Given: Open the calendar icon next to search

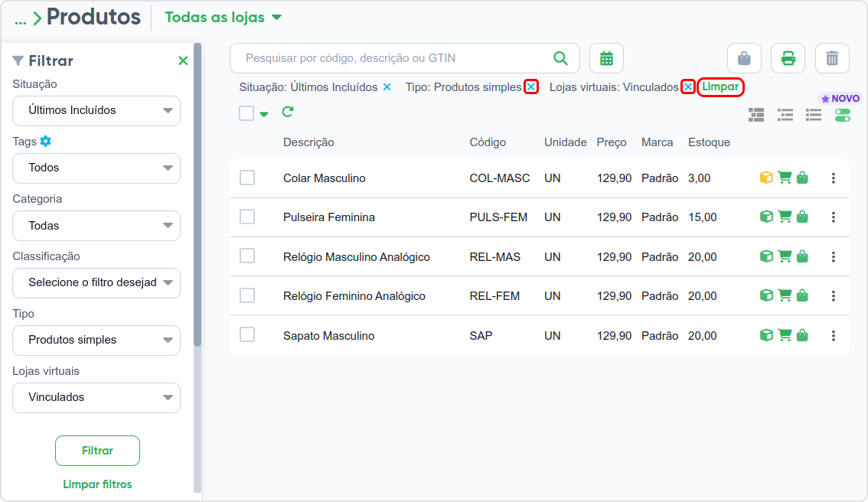Looking at the screenshot, I should (x=606, y=58).
